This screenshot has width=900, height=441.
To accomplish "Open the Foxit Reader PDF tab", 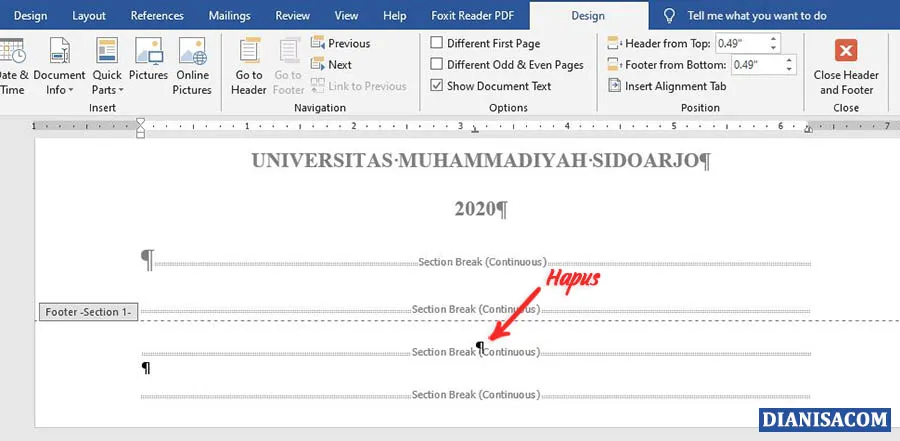I will coord(472,16).
